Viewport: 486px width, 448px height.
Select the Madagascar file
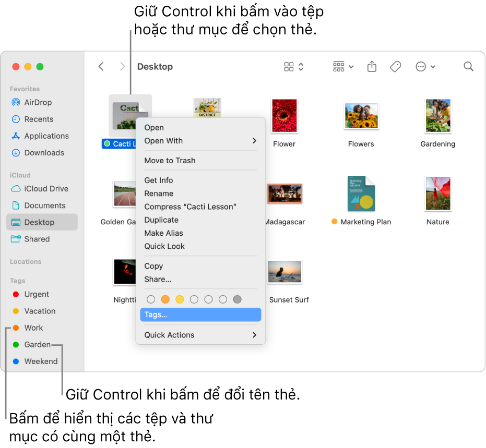[285, 193]
